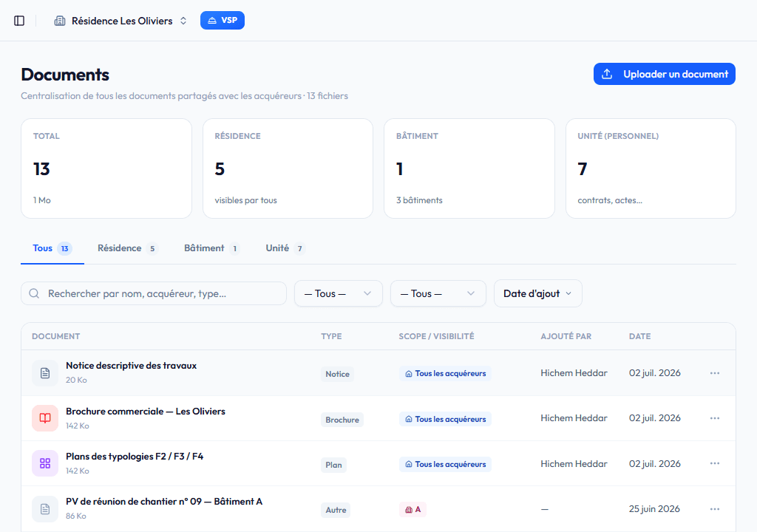Select the Unité tab
Screen dimensions: 757x532
(285, 248)
